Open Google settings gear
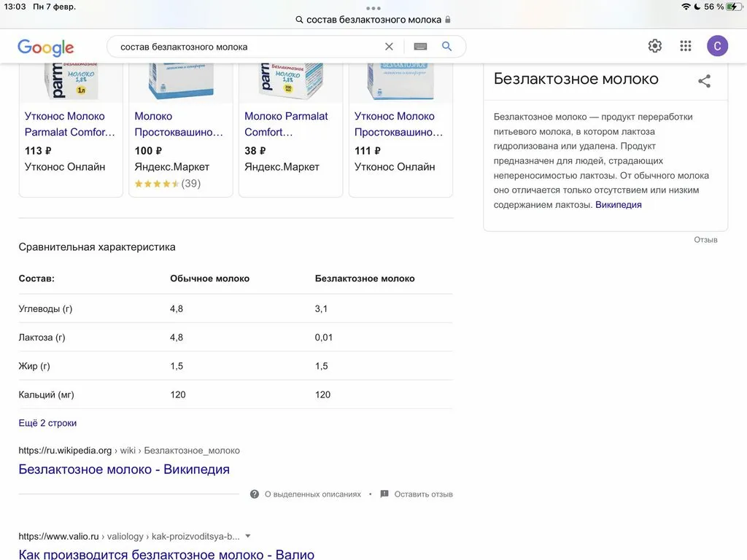747x560 pixels. click(655, 47)
